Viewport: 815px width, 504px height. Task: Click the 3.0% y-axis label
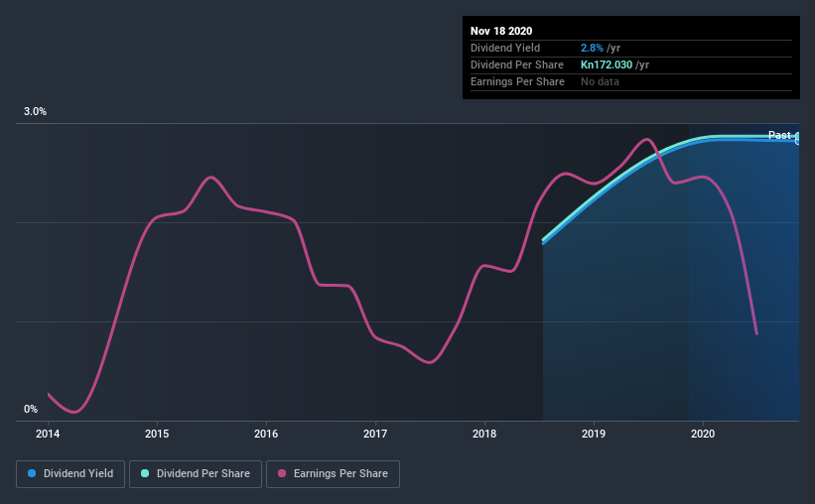coord(36,112)
